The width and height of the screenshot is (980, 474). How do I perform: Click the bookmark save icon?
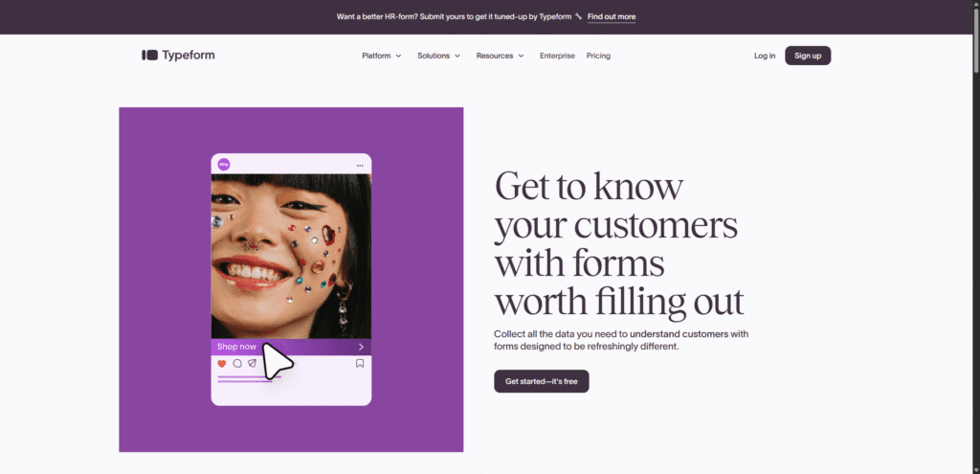pos(360,364)
